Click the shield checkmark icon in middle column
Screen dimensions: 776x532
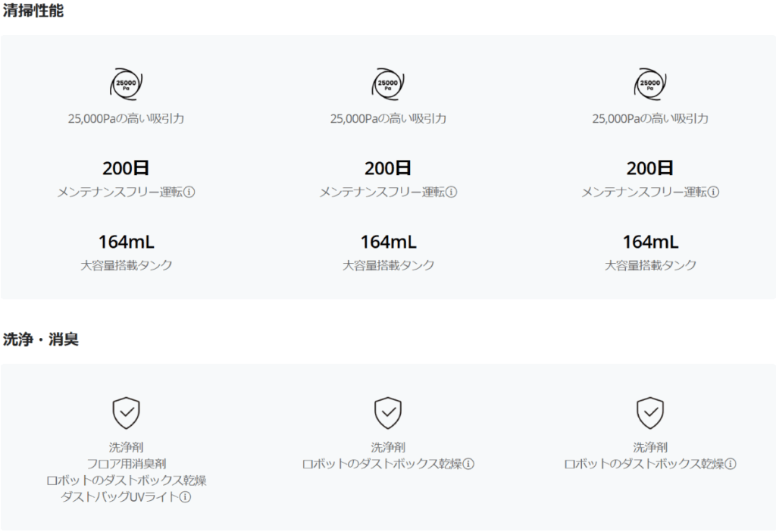pyautogui.click(x=388, y=413)
